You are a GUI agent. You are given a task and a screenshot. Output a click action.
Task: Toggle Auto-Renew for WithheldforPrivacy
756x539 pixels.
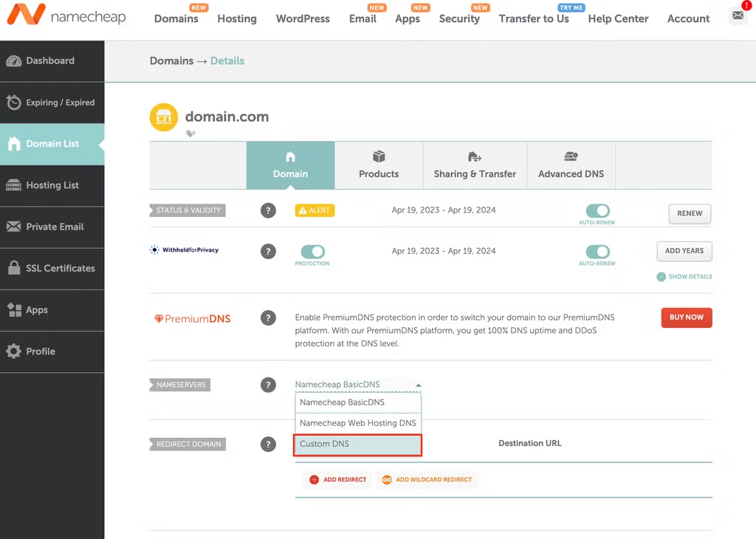(597, 252)
